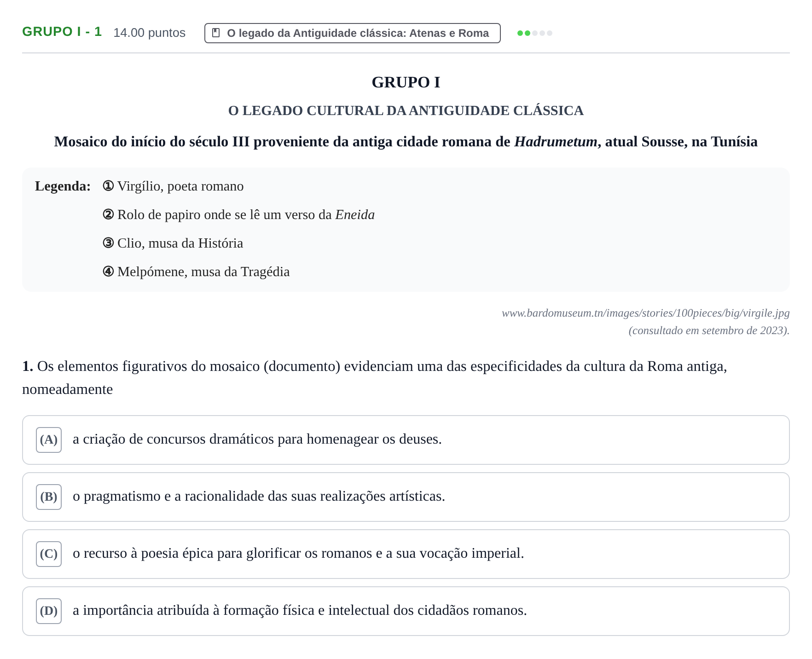Click legend entry '④ Melpómene, musa da Tragédia'
The image size is (812, 659).
coord(196,272)
